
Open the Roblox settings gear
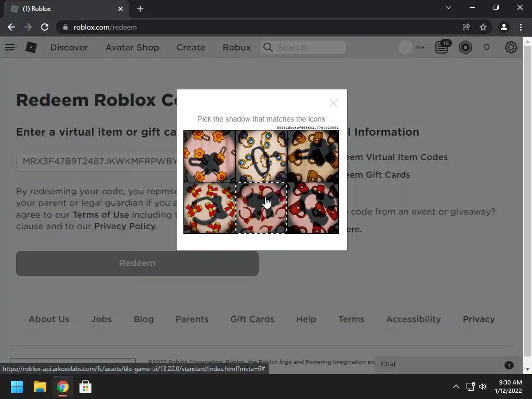pos(511,47)
